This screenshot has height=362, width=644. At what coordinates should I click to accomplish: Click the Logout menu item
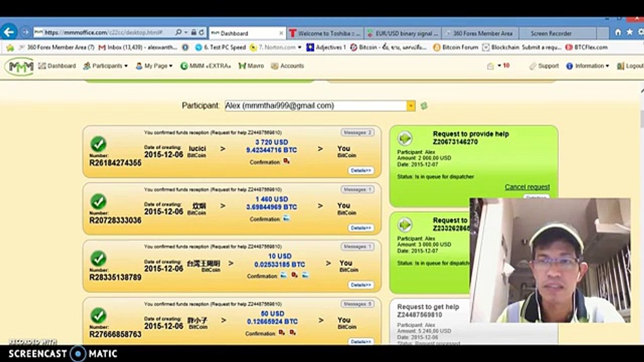(630, 66)
